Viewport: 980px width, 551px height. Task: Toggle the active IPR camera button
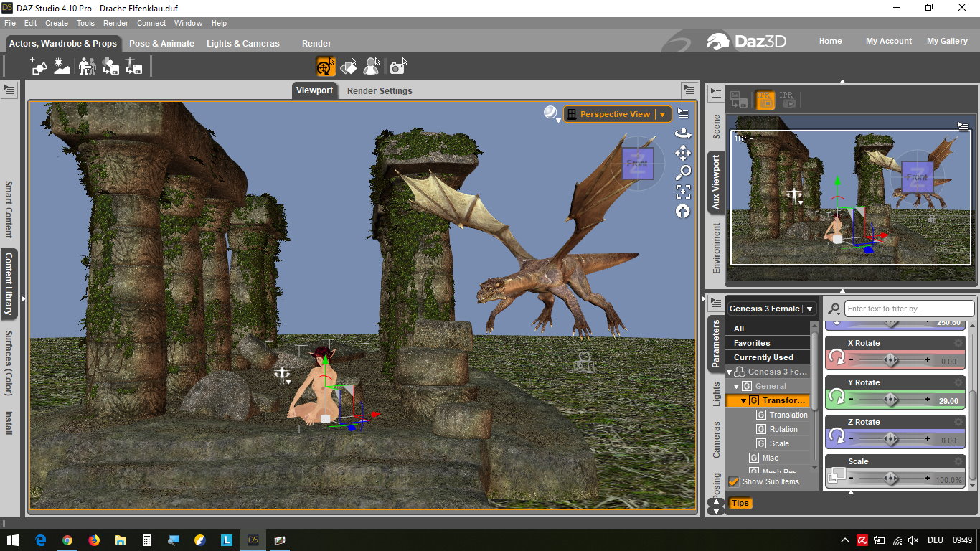(765, 100)
